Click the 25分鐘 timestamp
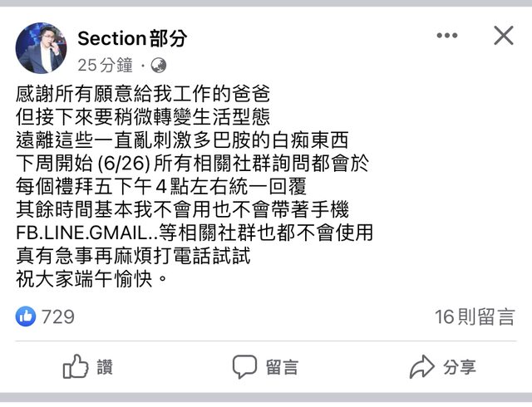 tap(106, 65)
